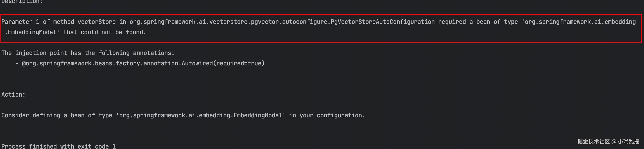Click the "@org.springframework.beans.factory.annotation.Autowired" annotation

click(117, 63)
